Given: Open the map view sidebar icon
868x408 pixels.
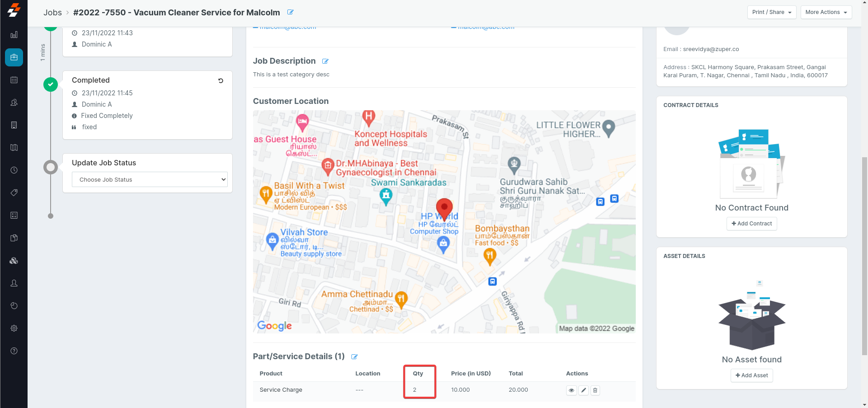Looking at the screenshot, I should click(x=14, y=148).
